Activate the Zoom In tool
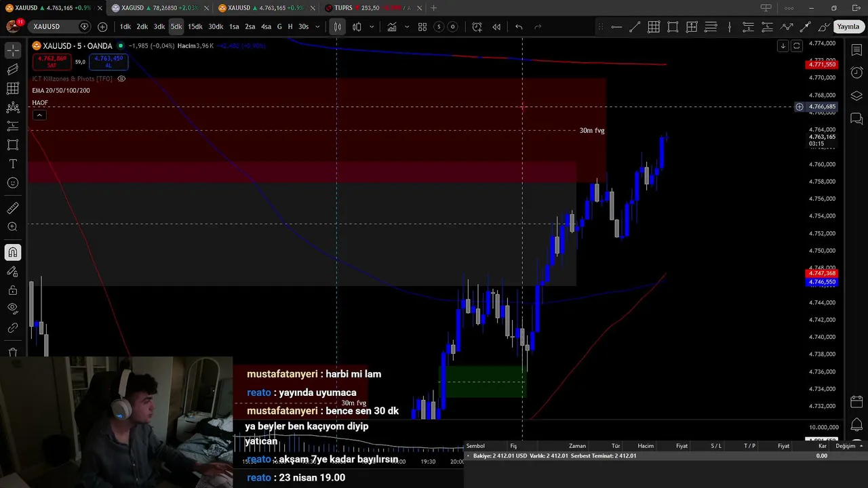Screen dimensions: 868x488 (x=13, y=227)
